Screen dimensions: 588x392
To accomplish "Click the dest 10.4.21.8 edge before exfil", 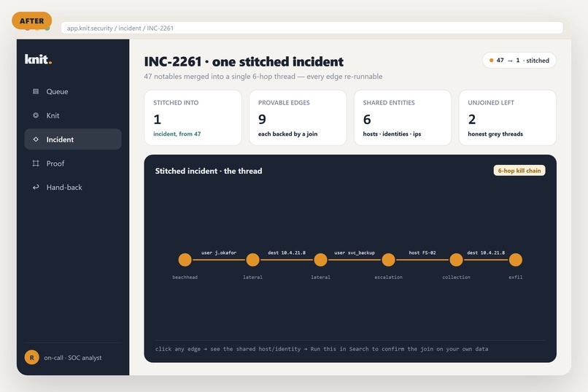I will tap(486, 260).
